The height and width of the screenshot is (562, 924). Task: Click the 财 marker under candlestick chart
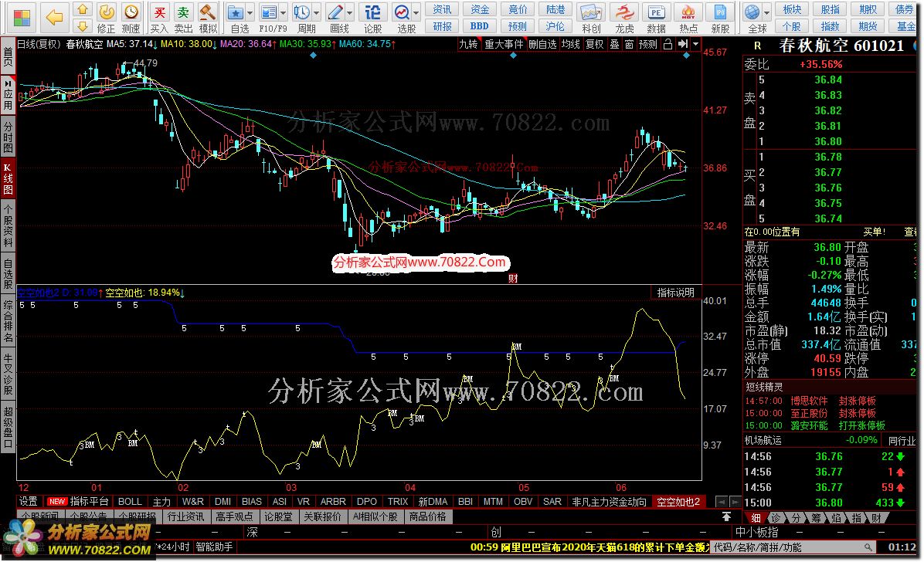point(513,278)
